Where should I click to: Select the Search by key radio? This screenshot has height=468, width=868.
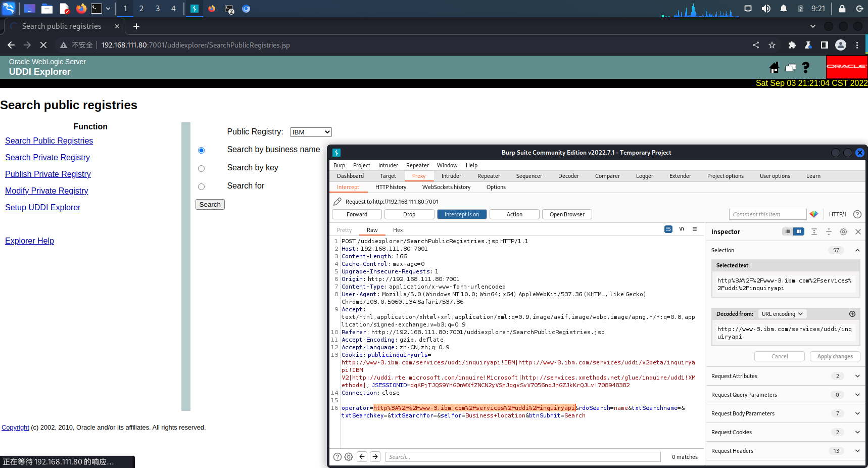pos(202,168)
